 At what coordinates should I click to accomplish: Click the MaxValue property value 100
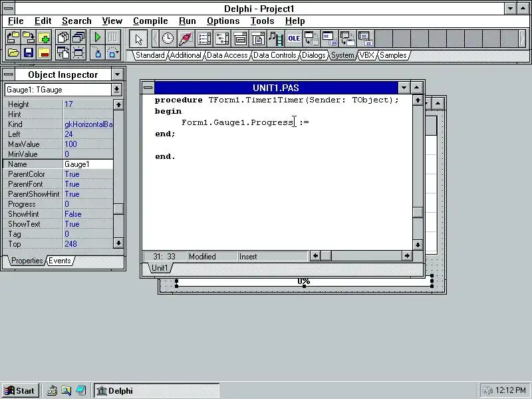(x=88, y=144)
